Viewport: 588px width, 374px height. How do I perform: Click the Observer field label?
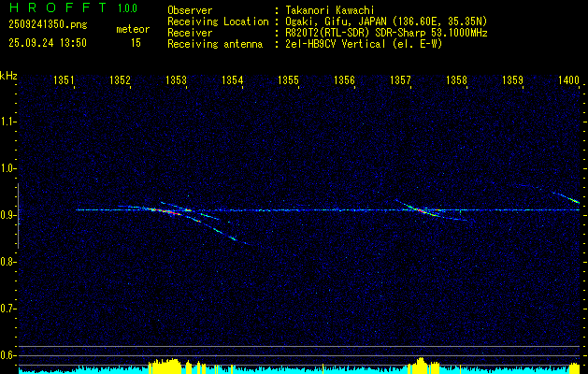[x=190, y=10]
